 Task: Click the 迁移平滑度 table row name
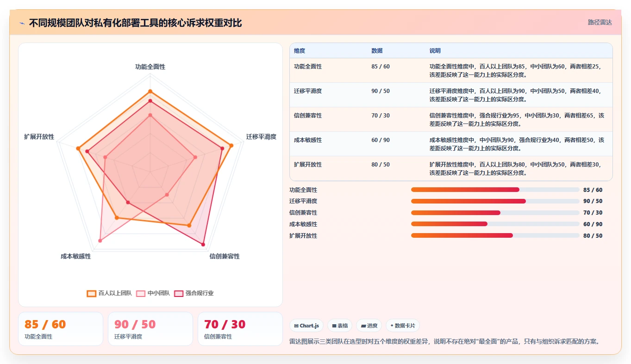308,91
